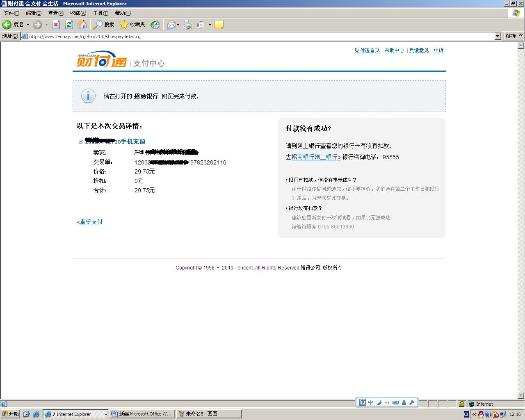The height and width of the screenshot is (420, 525).
Task: Click the vertical scrollbar down arrow
Action: click(521, 396)
